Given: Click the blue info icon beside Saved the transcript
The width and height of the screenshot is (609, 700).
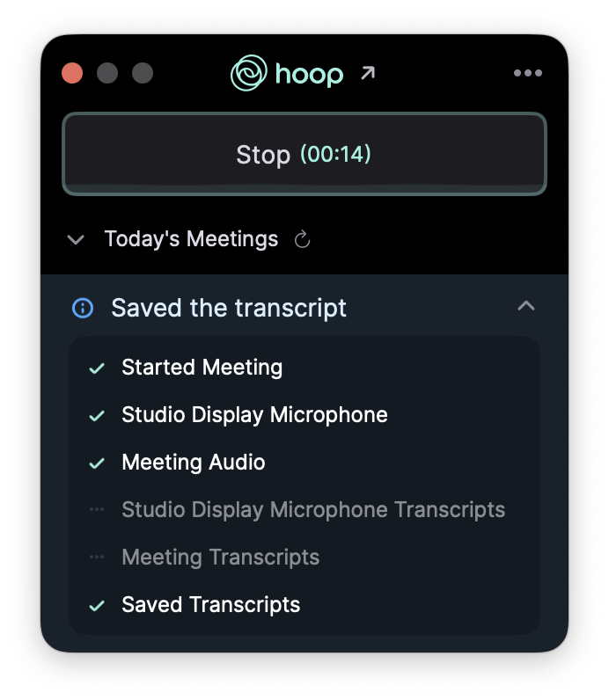Looking at the screenshot, I should (x=83, y=308).
